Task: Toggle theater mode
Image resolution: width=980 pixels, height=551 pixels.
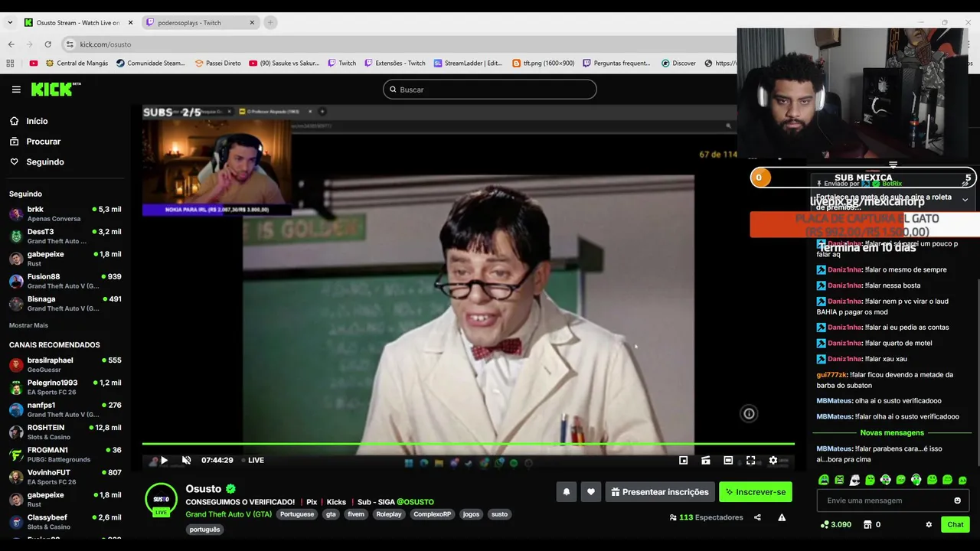Action: coord(728,460)
